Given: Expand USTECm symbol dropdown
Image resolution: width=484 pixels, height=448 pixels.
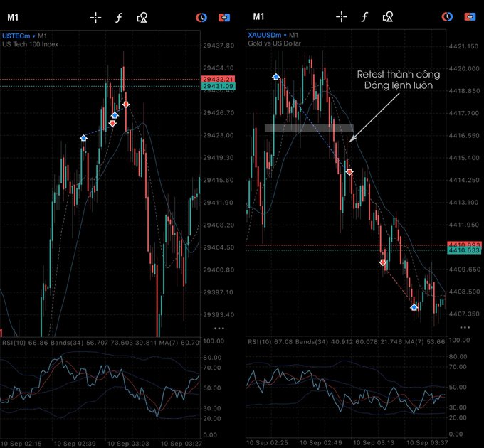Looking at the screenshot, I should 19,36.
